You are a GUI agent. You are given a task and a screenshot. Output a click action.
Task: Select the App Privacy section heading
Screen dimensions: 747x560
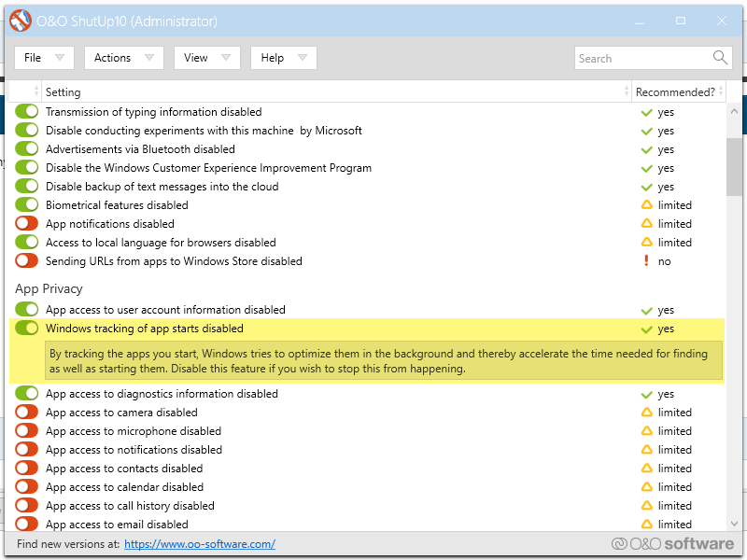49,289
